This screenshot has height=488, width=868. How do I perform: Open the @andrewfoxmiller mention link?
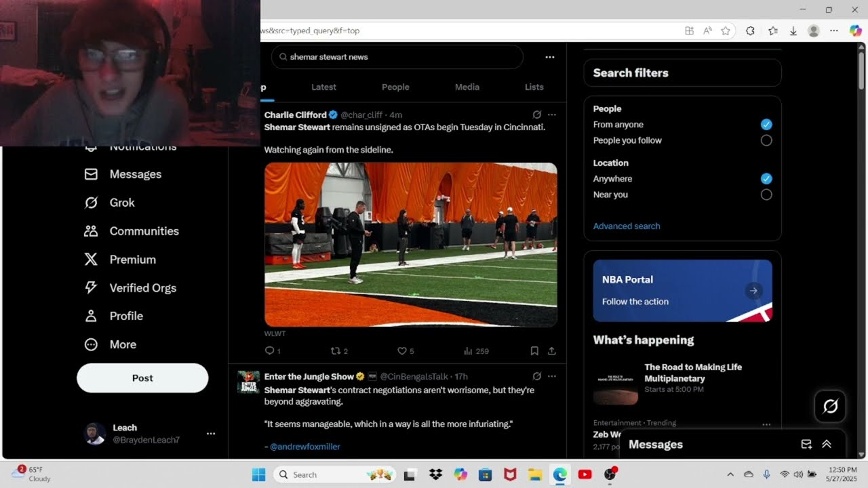(305, 447)
